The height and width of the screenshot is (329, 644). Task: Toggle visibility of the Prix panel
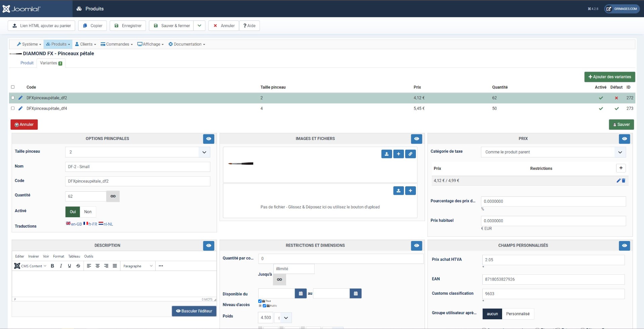[625, 139]
